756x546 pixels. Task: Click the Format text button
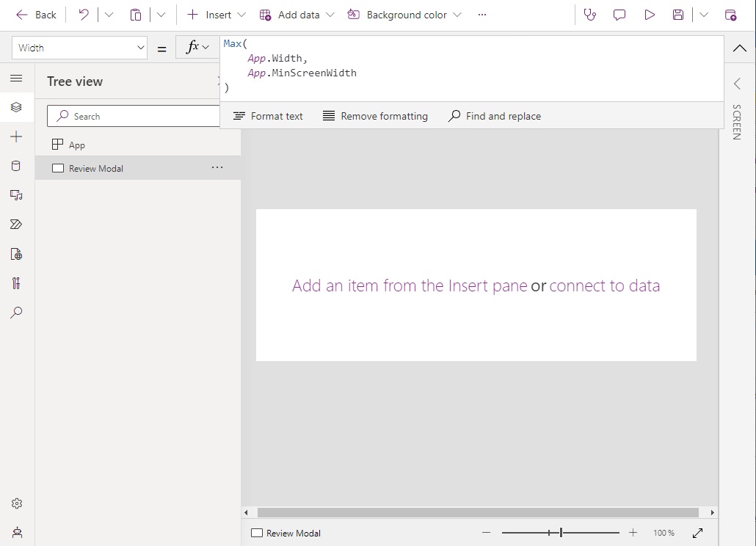click(267, 115)
